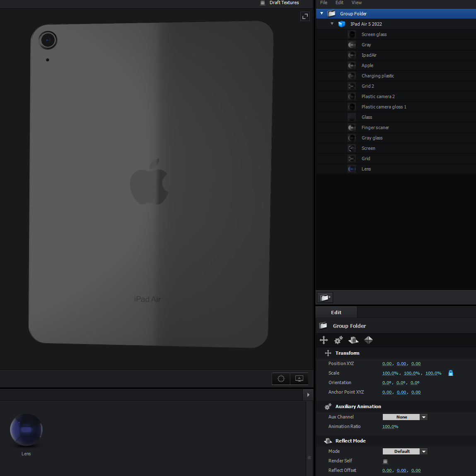Viewport: 476px width, 476px height.
Task: Open the Edit menu
Action: (x=339, y=2)
